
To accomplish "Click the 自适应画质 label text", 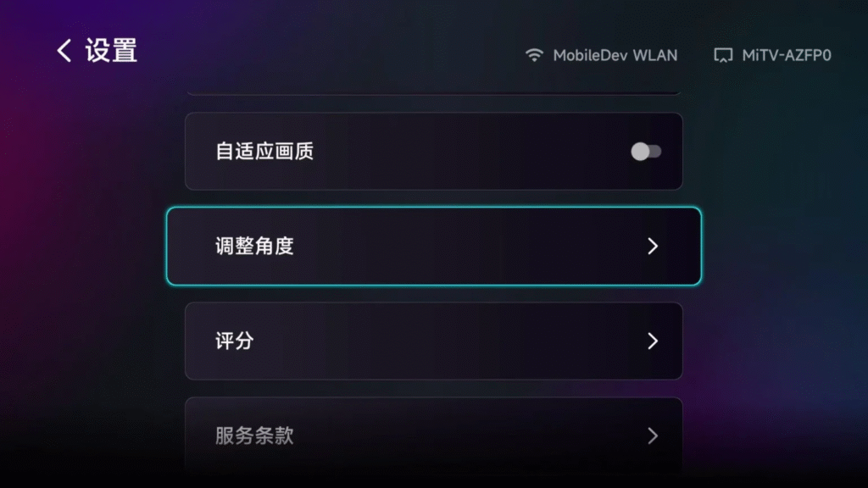I will point(264,152).
